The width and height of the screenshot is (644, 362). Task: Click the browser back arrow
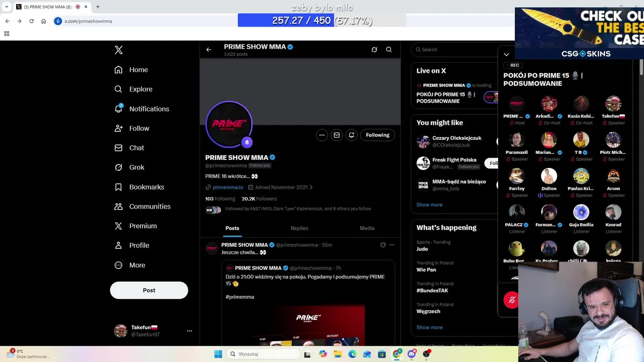[7, 21]
